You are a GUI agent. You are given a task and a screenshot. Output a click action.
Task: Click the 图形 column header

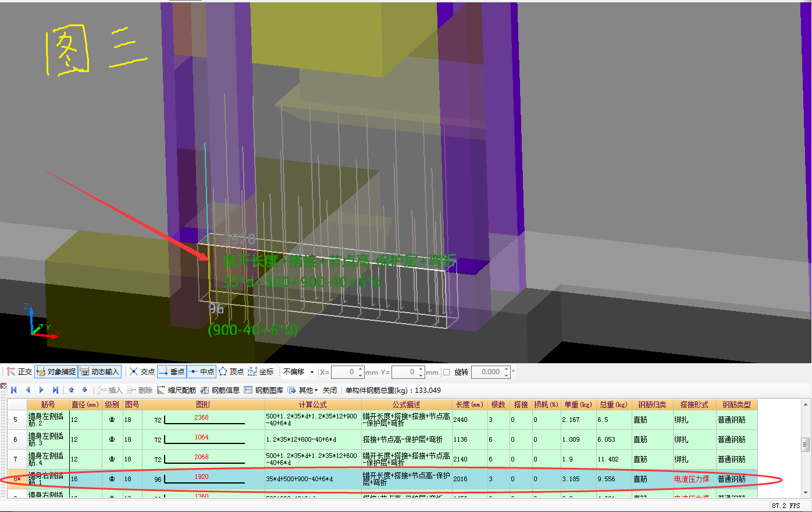[x=204, y=404]
